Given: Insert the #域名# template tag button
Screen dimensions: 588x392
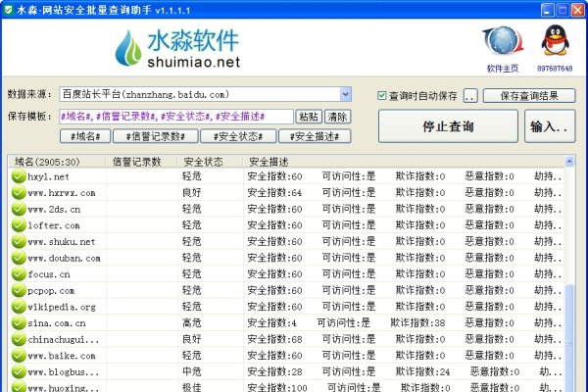Looking at the screenshot, I should pos(85,136).
